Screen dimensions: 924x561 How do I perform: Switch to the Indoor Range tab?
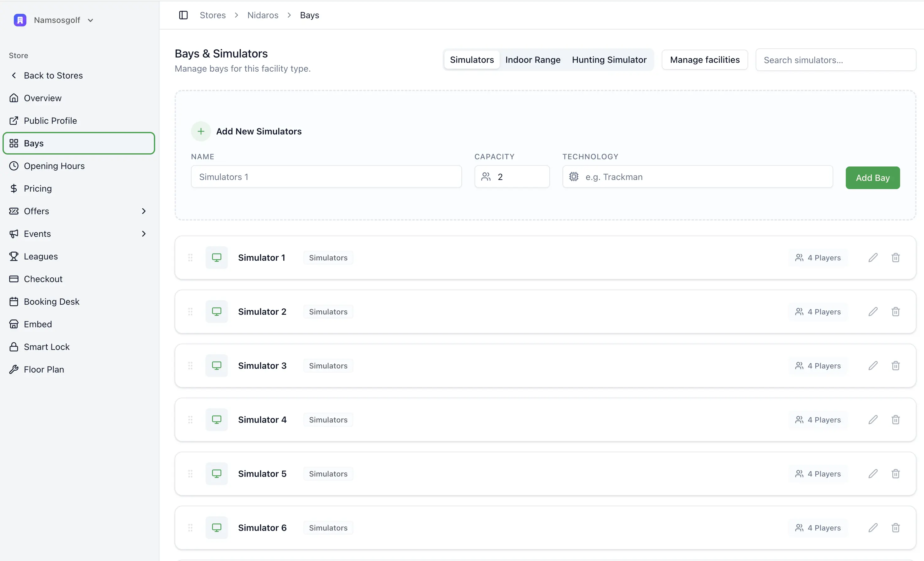[x=532, y=60]
